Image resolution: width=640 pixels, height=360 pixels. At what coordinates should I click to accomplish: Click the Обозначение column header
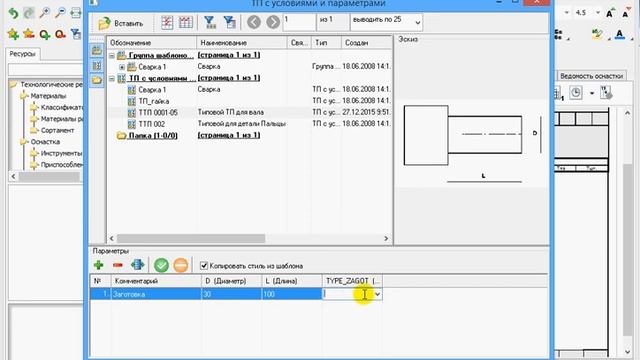click(151, 42)
